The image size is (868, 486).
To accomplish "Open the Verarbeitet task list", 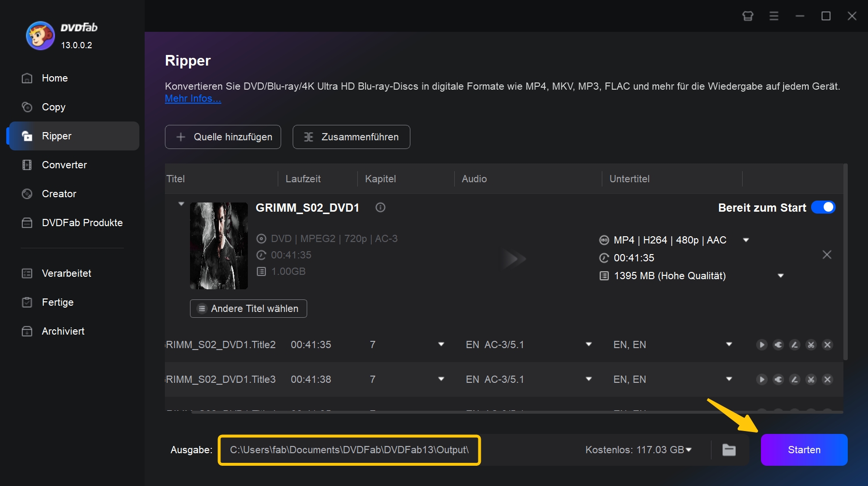I will (74, 273).
